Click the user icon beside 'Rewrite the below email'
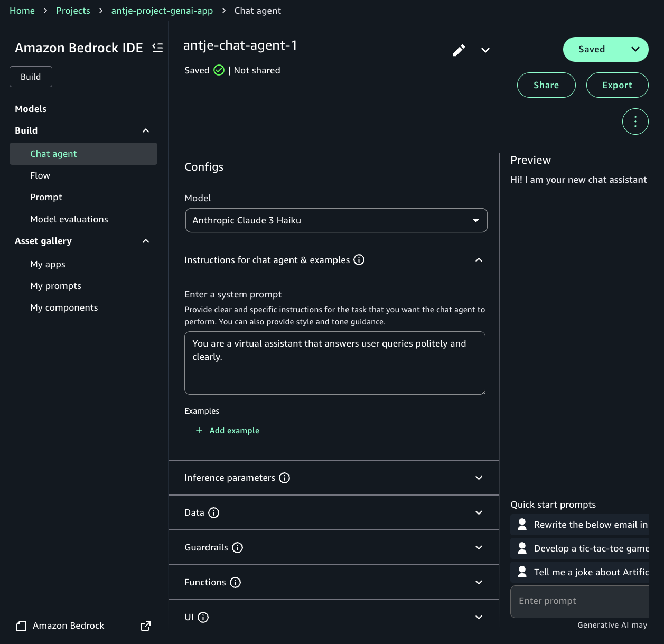 click(522, 524)
